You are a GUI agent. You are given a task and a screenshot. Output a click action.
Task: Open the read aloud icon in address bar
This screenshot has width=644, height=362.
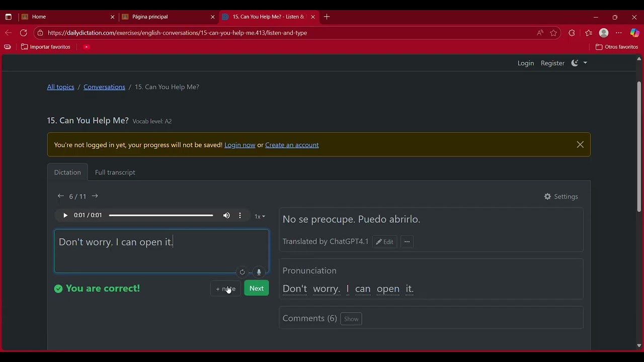click(540, 33)
